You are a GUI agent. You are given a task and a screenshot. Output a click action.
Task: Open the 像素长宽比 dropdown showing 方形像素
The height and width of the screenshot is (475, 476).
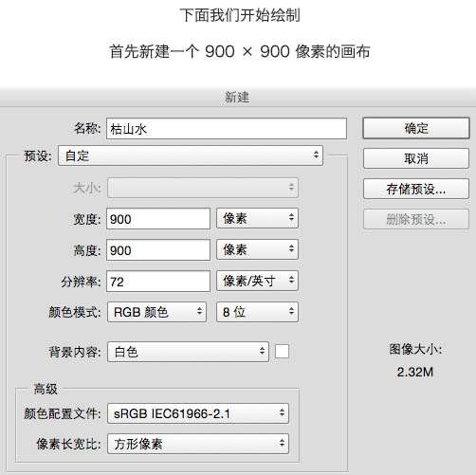[x=198, y=444]
